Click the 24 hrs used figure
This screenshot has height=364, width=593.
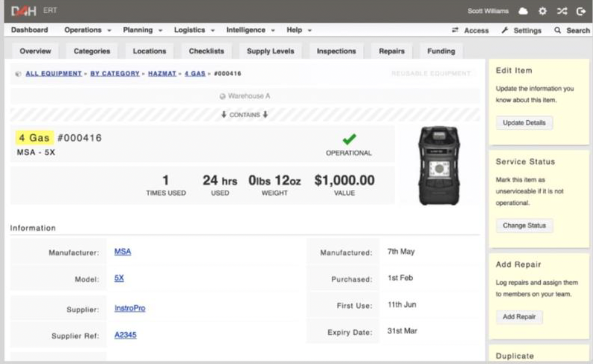(220, 181)
